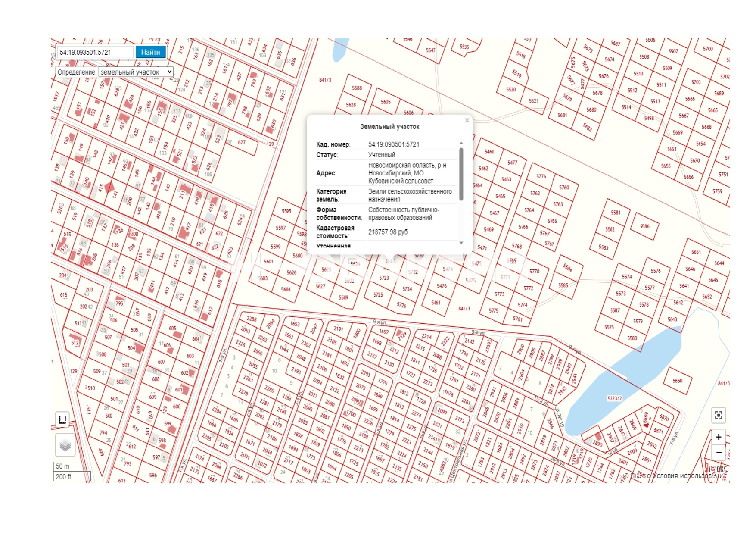Viewport: 756px width, 535px height.
Task: Click the fullscreen frame icon
Action: coord(718,415)
